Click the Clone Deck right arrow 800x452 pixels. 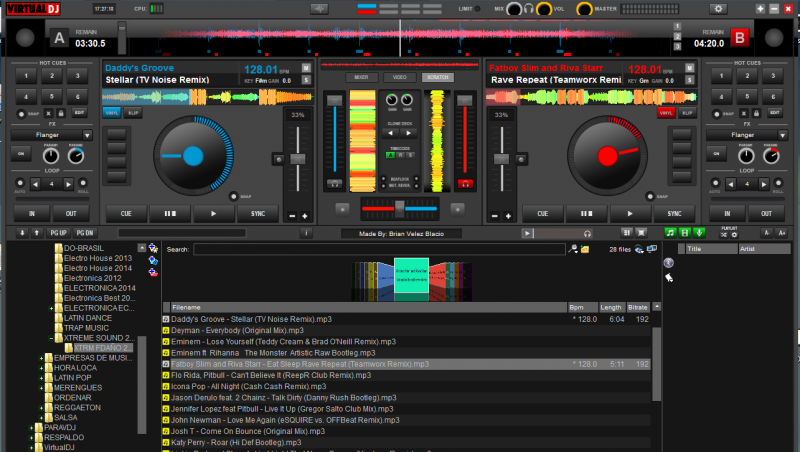[x=409, y=133]
